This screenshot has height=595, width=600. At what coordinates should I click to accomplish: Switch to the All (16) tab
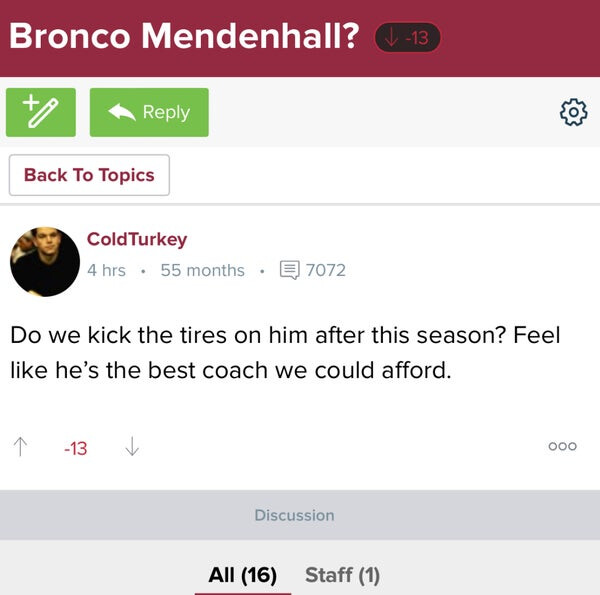pos(242,575)
